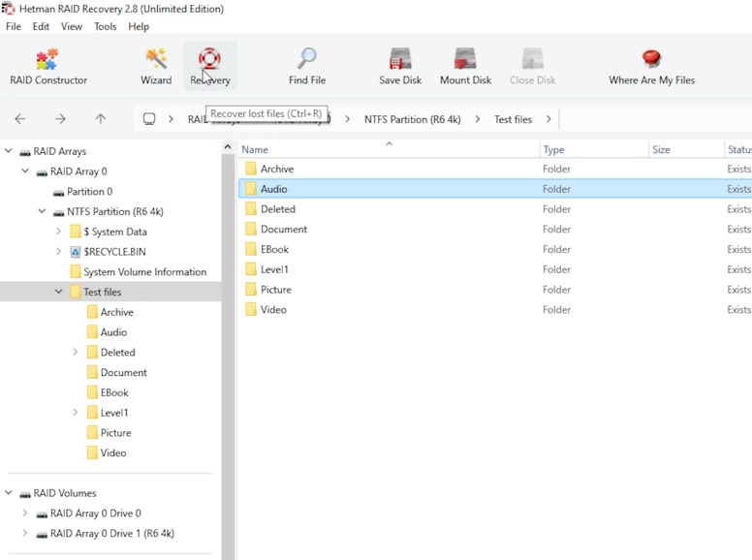The width and height of the screenshot is (752, 560).
Task: Click the Level1 folder icon in the file list
Action: click(250, 269)
